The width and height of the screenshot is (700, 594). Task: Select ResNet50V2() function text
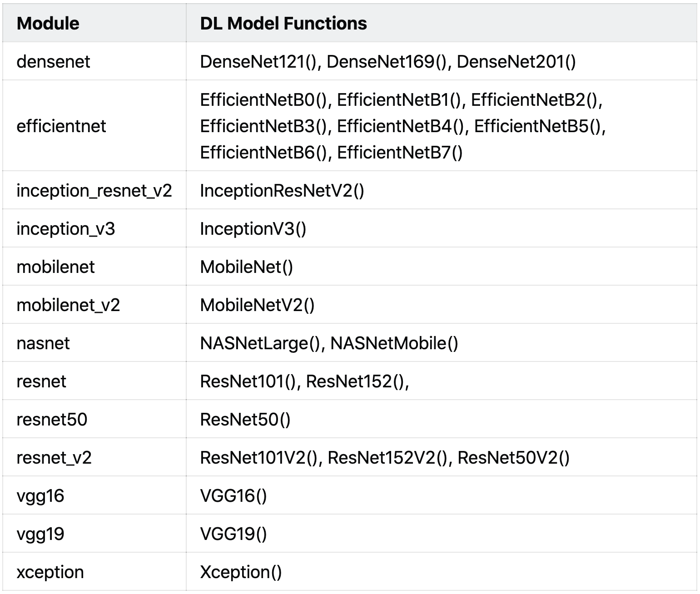point(513,458)
